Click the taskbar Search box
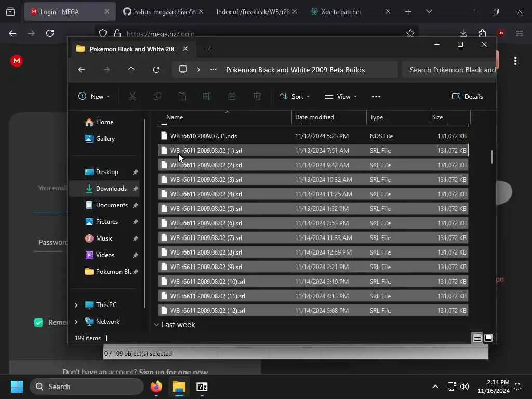This screenshot has width=532, height=399. tap(87, 387)
